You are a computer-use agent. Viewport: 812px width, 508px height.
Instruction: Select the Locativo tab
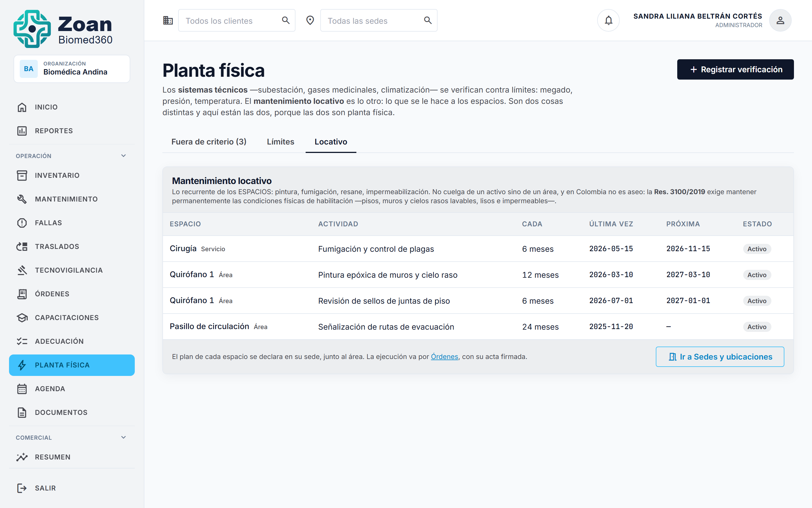point(331,142)
